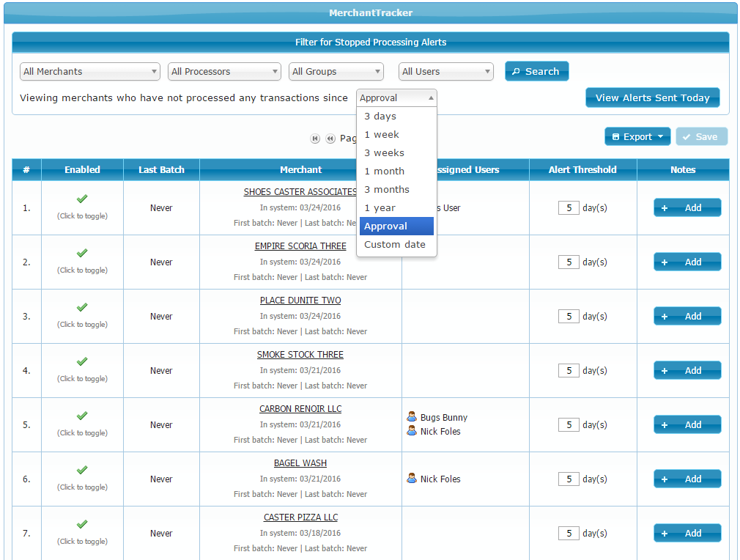Image resolution: width=740 pixels, height=560 pixels.
Task: Open the All Merchants dropdown
Action: [x=90, y=72]
